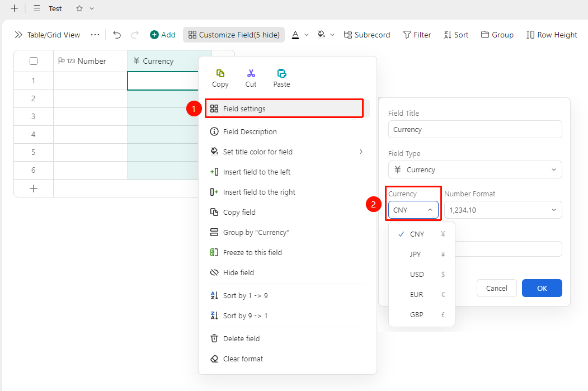
Task: Cancel the field settings dialog
Action: [496, 288]
